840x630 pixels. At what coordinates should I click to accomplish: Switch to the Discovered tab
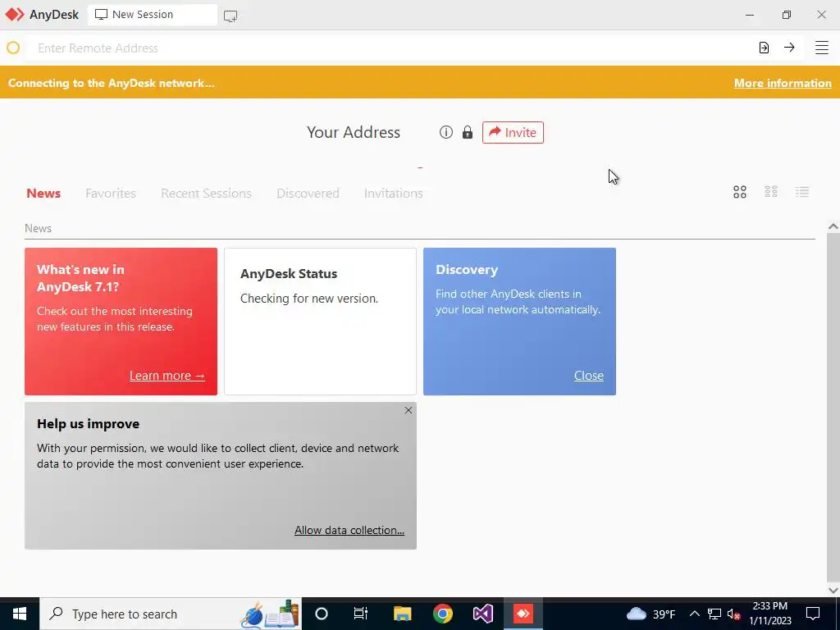[308, 193]
